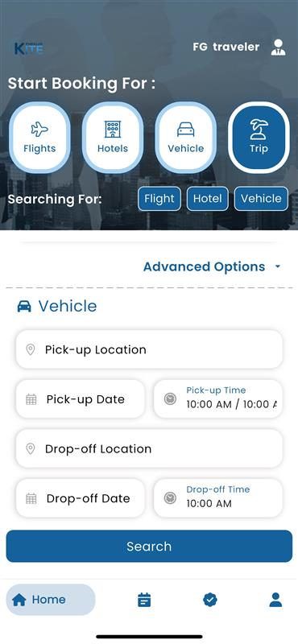Open the verified badge icon in bottom bar
This screenshot has height=644, width=298.
(210, 600)
